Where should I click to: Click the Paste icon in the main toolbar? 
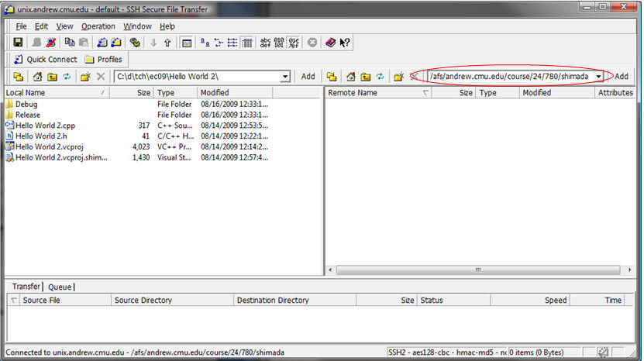tap(84, 43)
